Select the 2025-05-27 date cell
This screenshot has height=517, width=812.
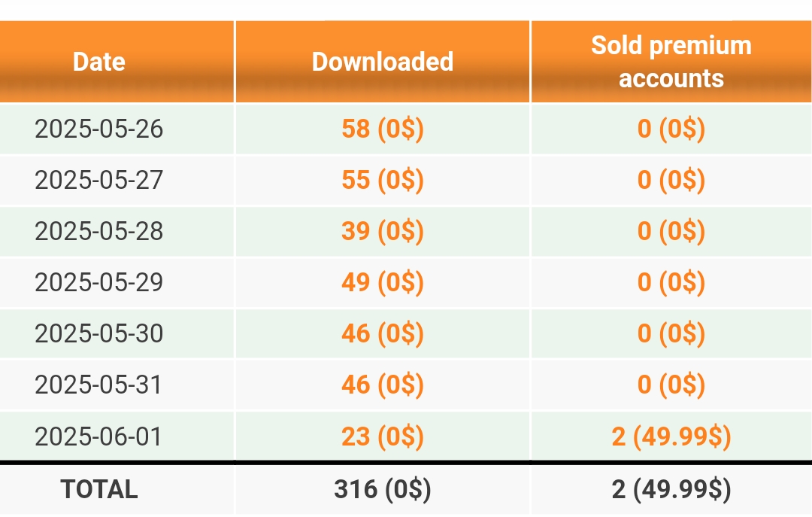[99, 180]
